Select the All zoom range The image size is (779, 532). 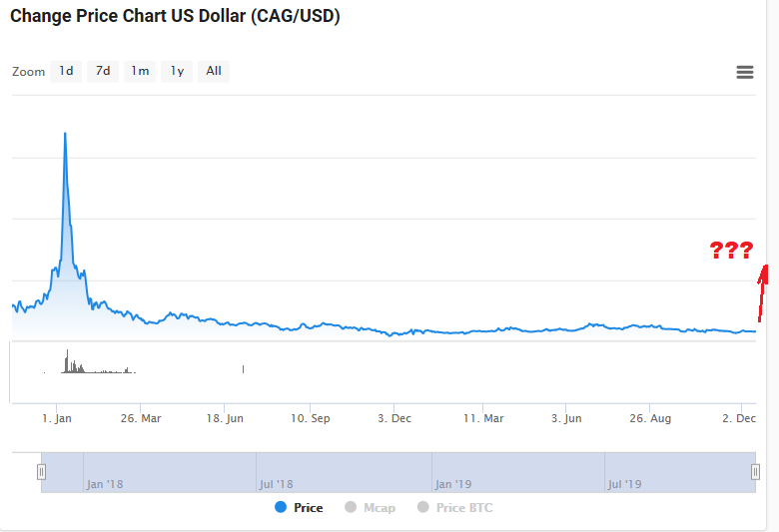point(214,71)
